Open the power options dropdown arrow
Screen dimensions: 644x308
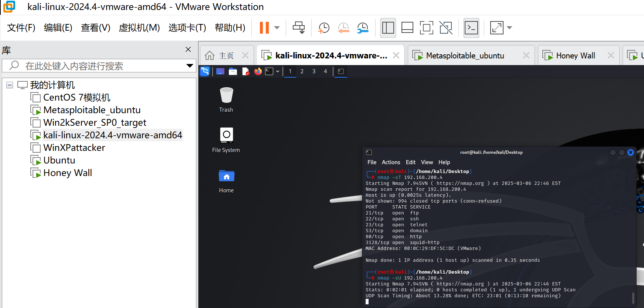coord(277,28)
